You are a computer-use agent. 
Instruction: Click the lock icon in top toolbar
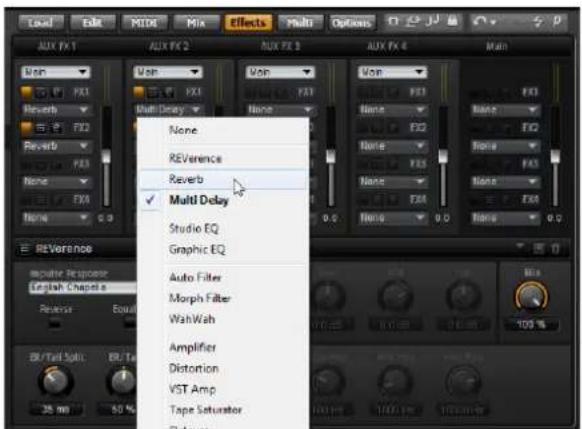tap(452, 21)
